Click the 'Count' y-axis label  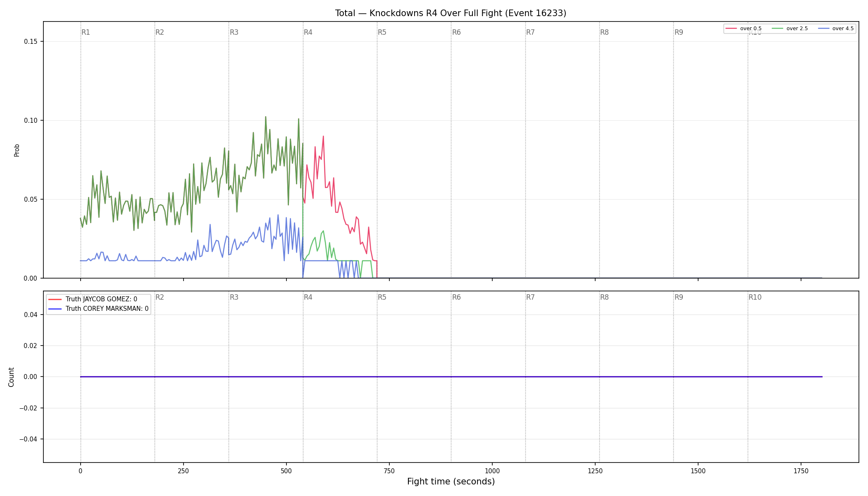(11, 377)
